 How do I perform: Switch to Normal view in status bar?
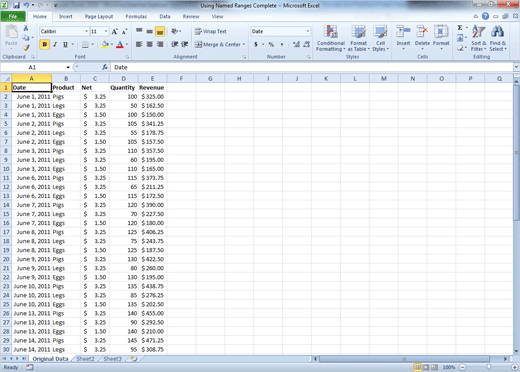pos(417,367)
